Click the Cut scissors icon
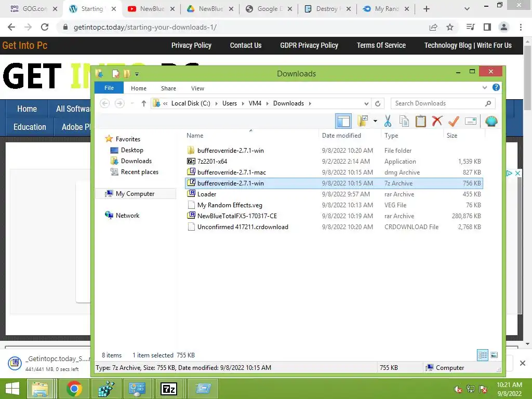This screenshot has width=532, height=399. tap(388, 121)
